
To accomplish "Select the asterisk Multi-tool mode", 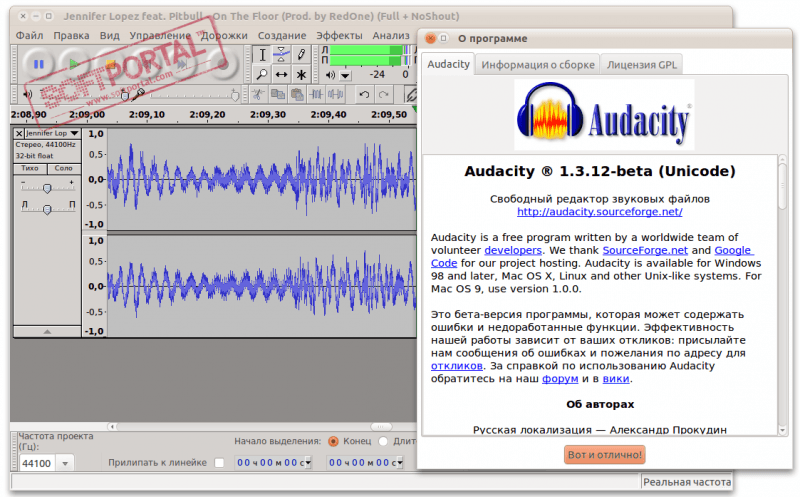I will [x=301, y=74].
